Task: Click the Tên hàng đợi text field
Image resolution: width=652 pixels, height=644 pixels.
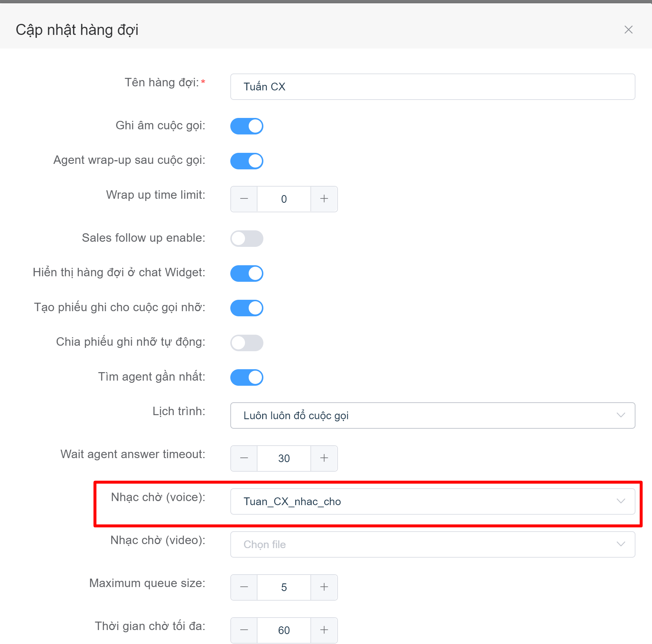Action: coord(433,87)
